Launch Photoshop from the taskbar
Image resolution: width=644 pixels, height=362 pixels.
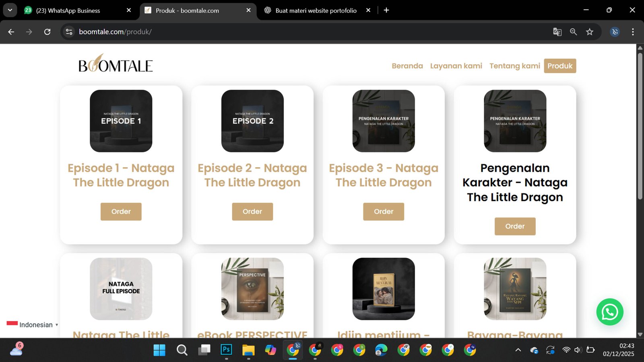pos(226,350)
